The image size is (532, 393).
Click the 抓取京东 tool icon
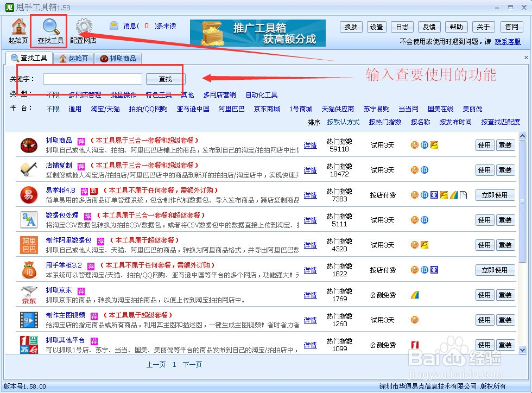tap(29, 295)
